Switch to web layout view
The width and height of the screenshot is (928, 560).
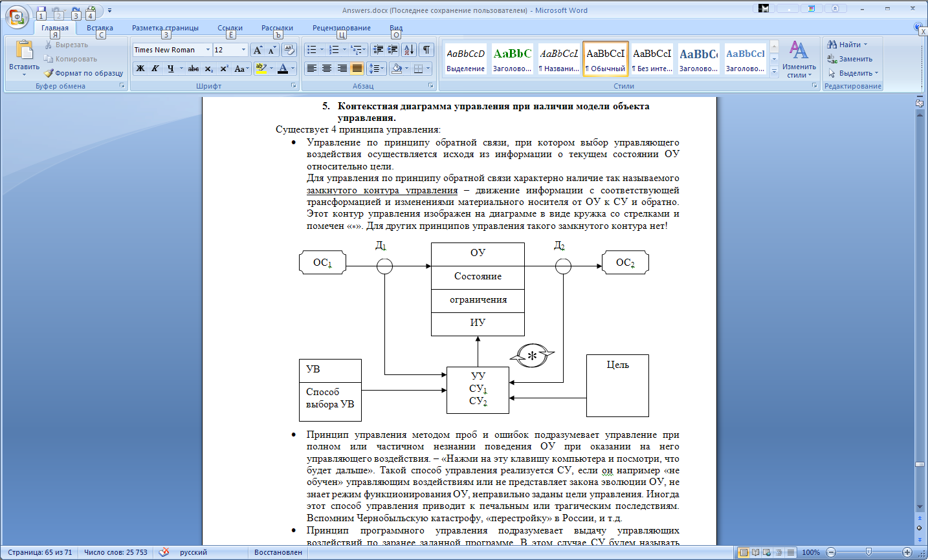point(767,552)
